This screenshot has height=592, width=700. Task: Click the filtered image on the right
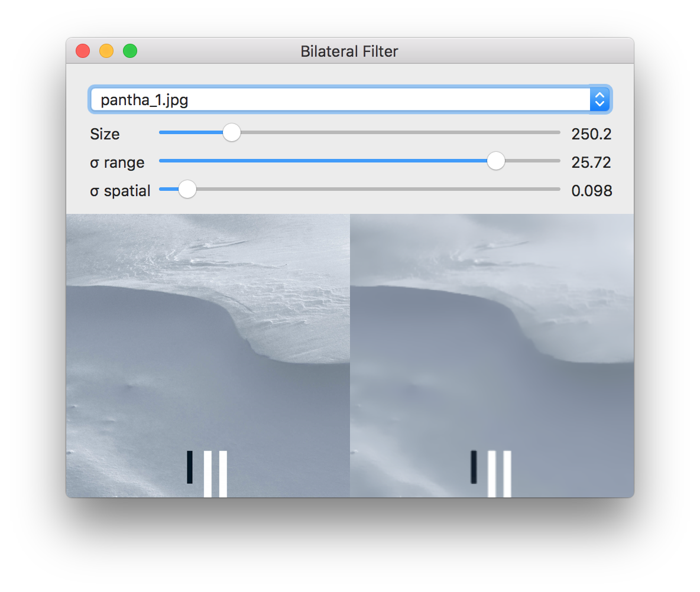[x=492, y=356]
